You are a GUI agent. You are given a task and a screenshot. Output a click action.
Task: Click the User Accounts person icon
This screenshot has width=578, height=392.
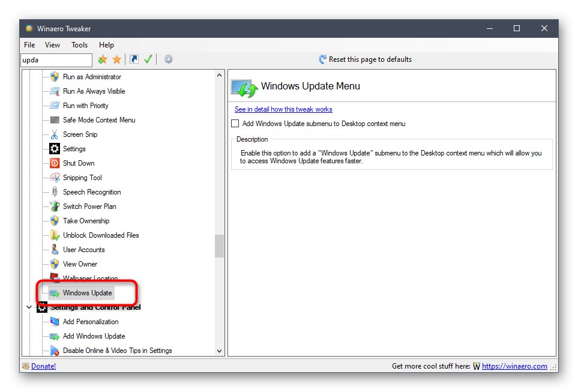[x=55, y=249]
